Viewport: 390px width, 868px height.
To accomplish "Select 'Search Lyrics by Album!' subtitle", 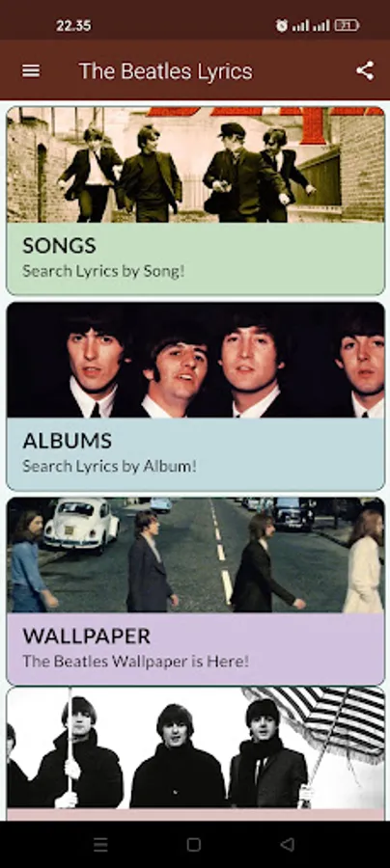I will (110, 466).
